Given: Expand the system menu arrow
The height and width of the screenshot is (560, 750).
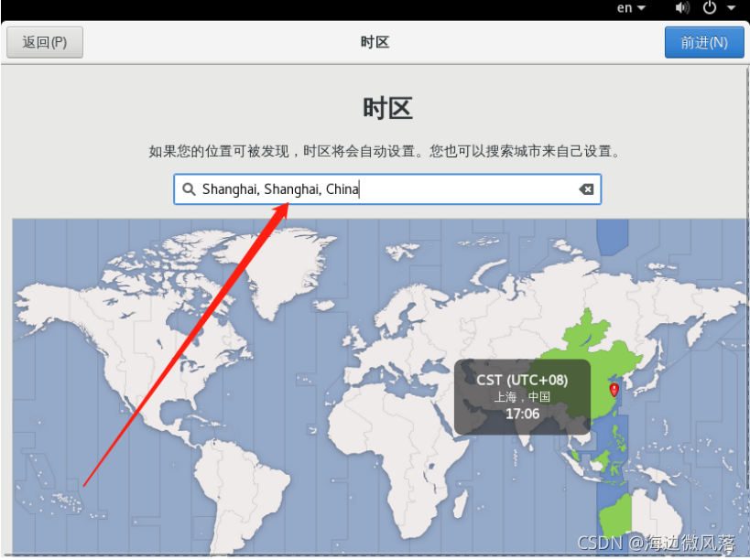Looking at the screenshot, I should [731, 8].
